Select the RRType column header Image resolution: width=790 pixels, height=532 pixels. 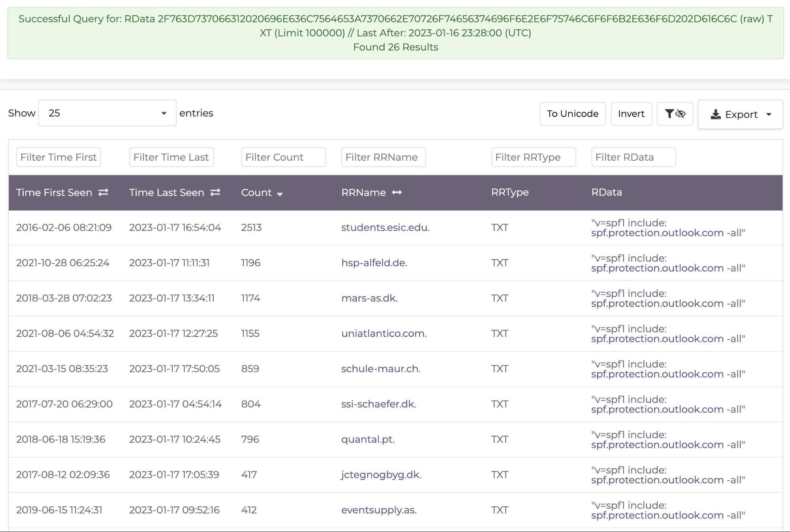click(x=510, y=193)
